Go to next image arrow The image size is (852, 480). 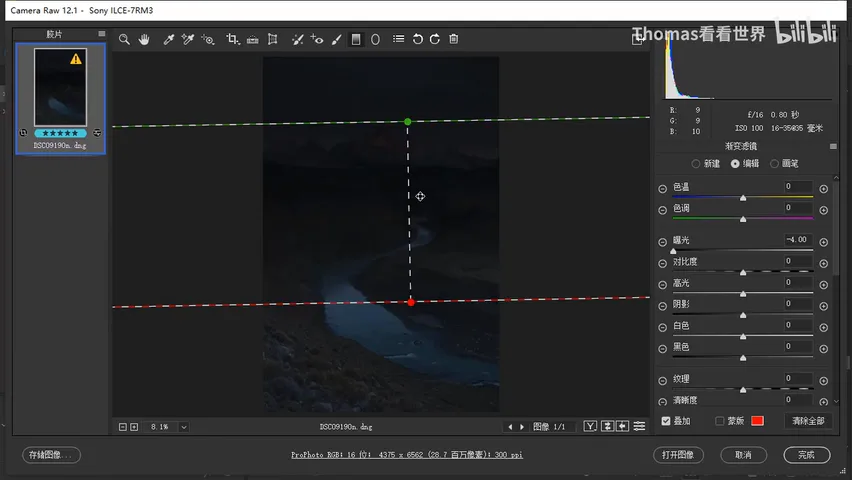(x=522, y=427)
